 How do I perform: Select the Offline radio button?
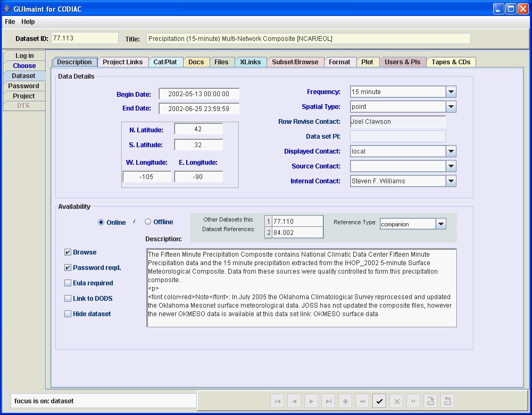148,222
